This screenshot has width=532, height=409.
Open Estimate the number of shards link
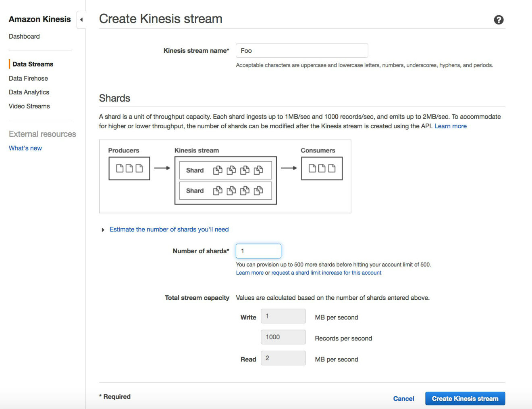[x=169, y=230]
